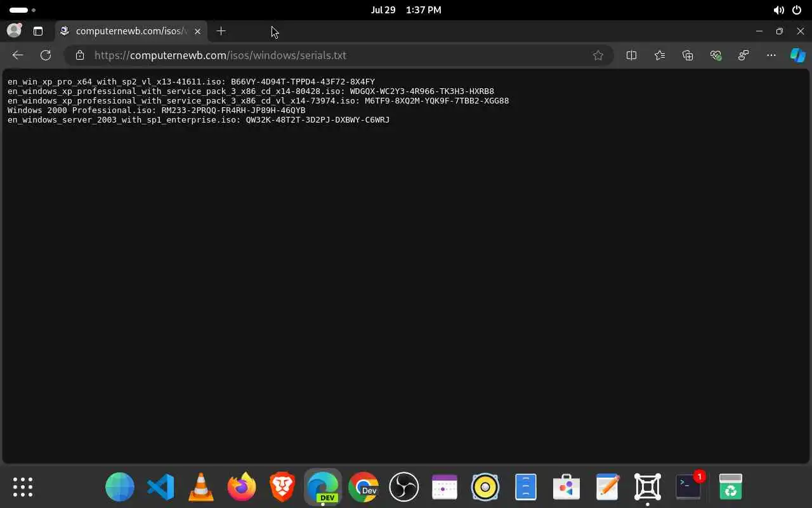Add this page to favorites star
The image size is (812, 508).
tap(598, 55)
